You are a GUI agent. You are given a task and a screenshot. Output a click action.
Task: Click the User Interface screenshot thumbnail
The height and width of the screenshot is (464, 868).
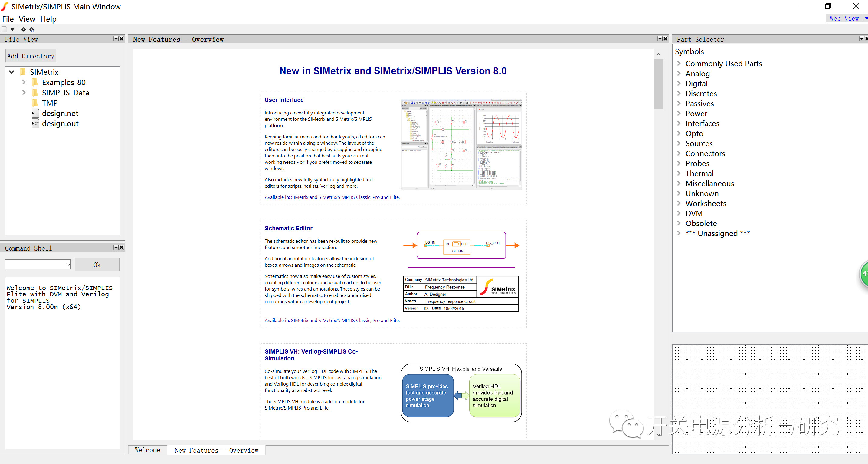[x=461, y=144]
